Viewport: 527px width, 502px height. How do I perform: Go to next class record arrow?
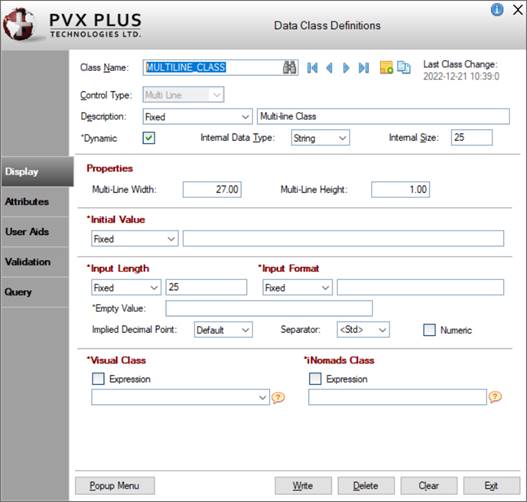coord(346,68)
